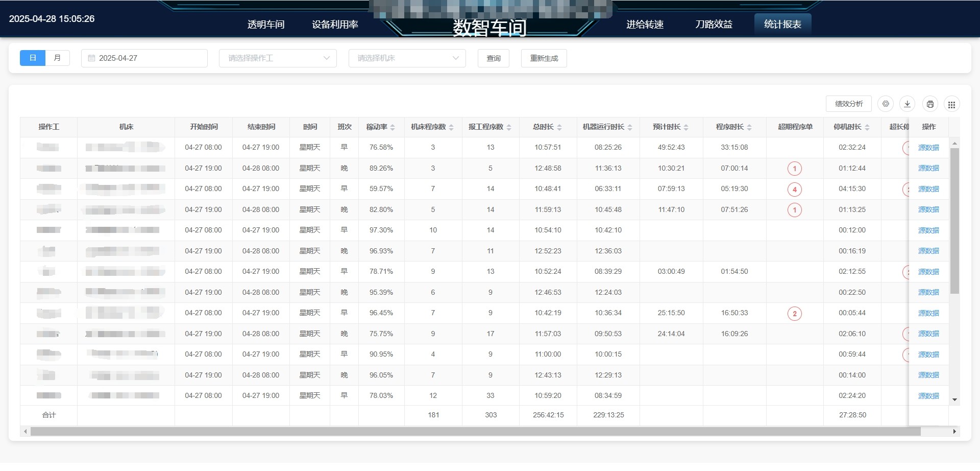This screenshot has width=980, height=471.
Task: Click the print icon above the table
Action: point(930,104)
